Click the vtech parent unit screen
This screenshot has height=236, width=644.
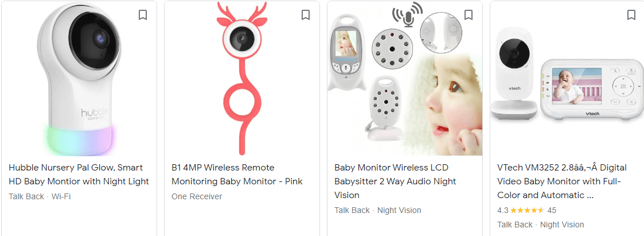(x=568, y=86)
